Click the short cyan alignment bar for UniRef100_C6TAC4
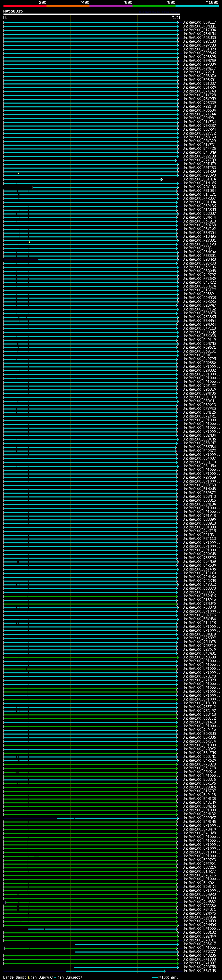This screenshot has height=980, width=222. [x=83, y=179]
